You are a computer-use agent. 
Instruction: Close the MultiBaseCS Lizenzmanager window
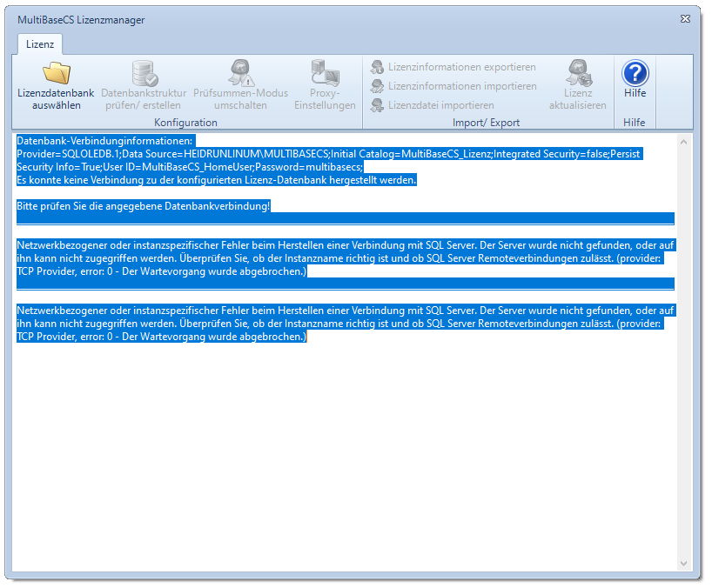point(685,18)
